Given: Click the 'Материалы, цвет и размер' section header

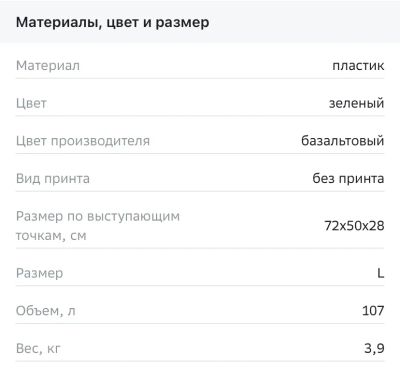Looking at the screenshot, I should tap(113, 23).
